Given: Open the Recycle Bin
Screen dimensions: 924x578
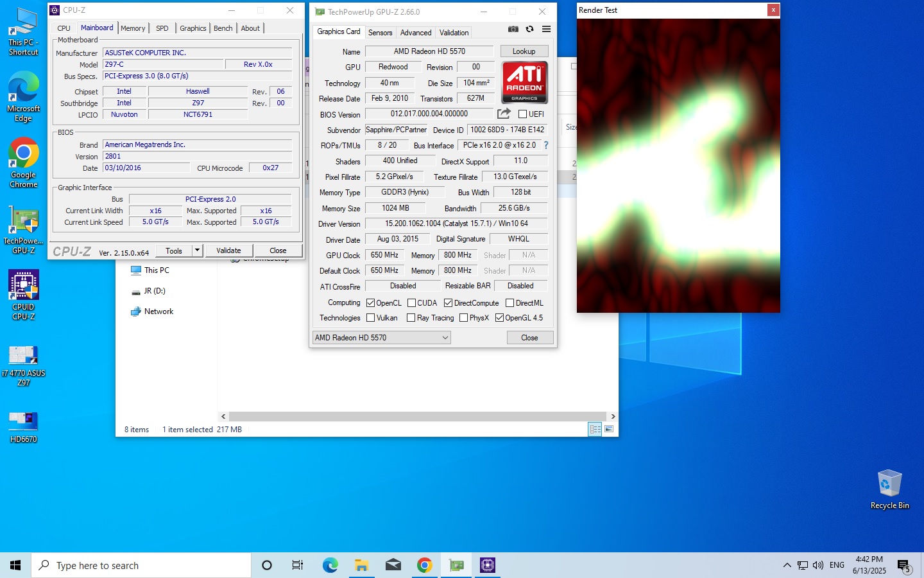Looking at the screenshot, I should [889, 489].
